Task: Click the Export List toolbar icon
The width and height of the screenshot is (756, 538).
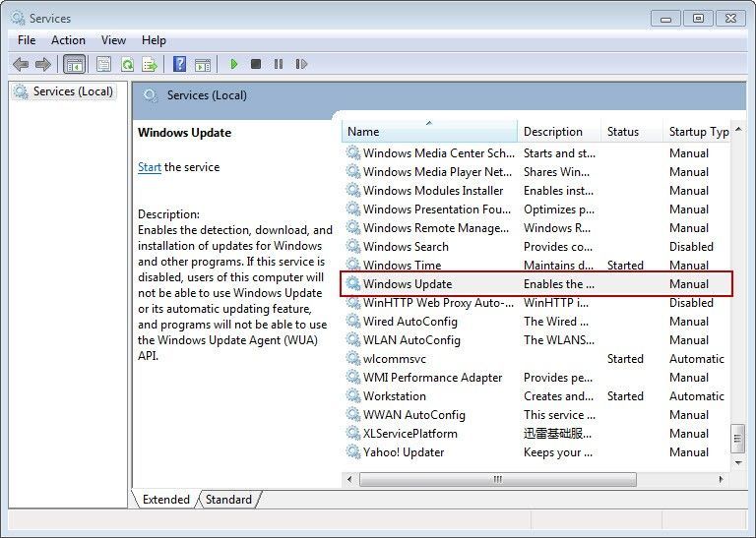Action: coord(150,64)
